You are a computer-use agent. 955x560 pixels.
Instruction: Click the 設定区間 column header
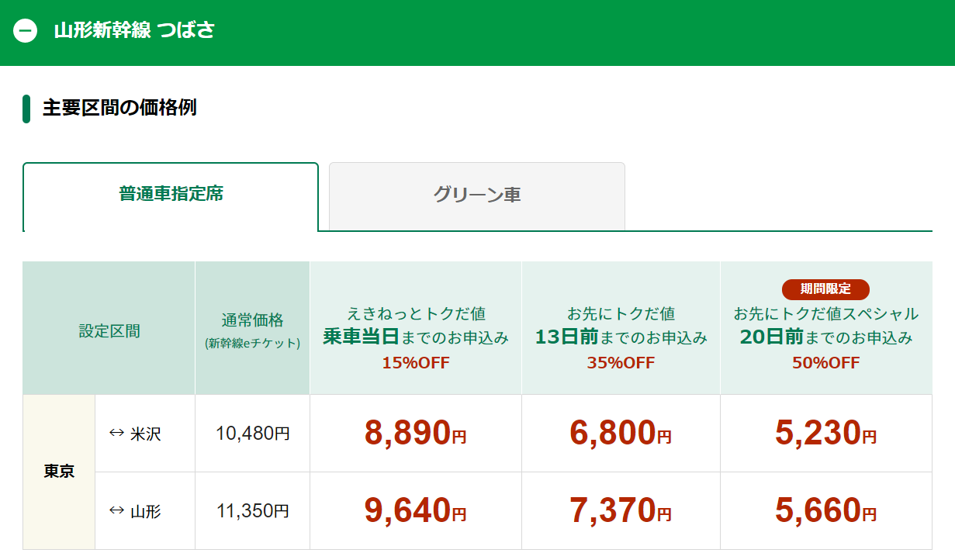109,328
